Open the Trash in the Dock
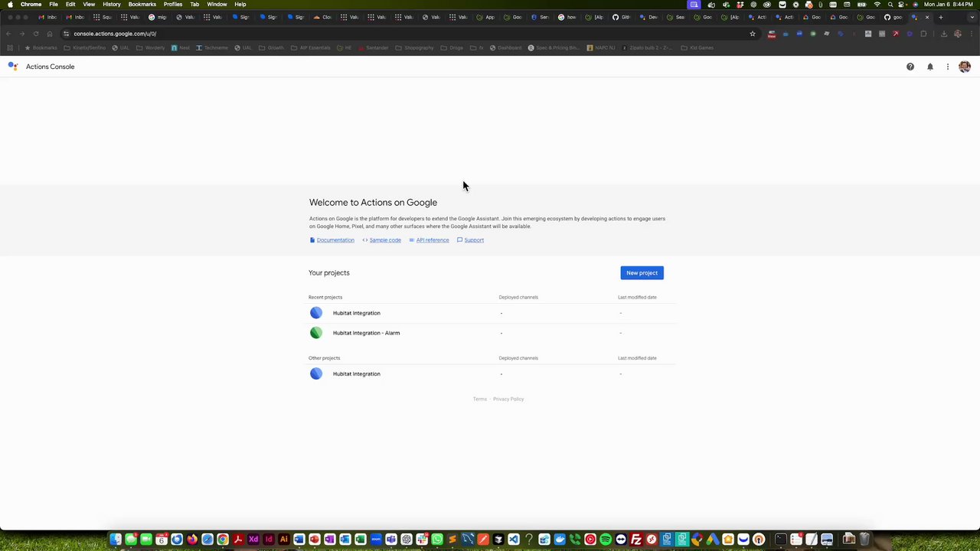This screenshot has height=551, width=980. point(864,540)
